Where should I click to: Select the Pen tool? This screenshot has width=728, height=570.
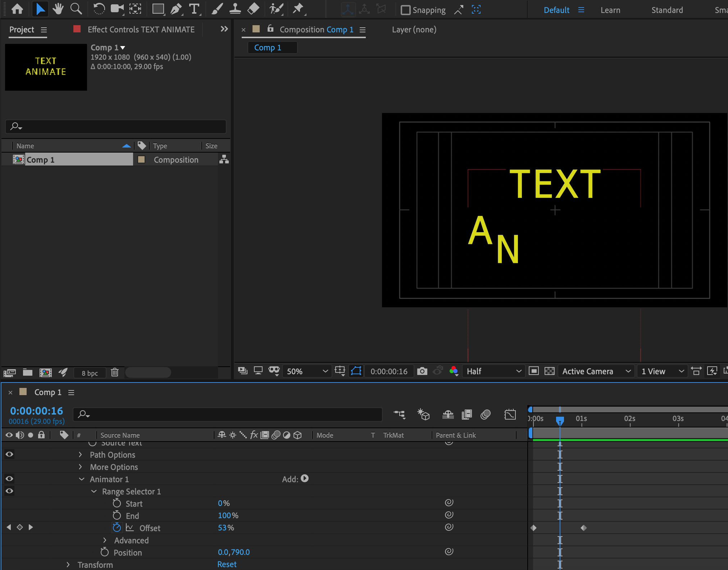(x=176, y=9)
